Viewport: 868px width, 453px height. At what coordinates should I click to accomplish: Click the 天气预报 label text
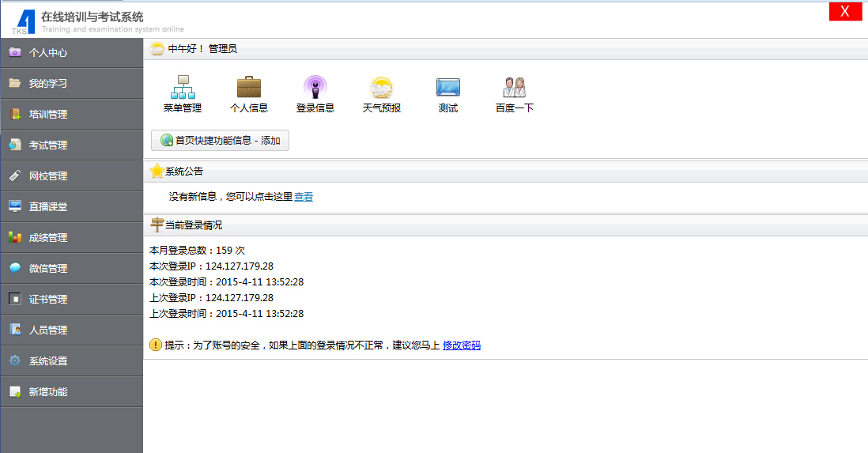click(x=381, y=108)
